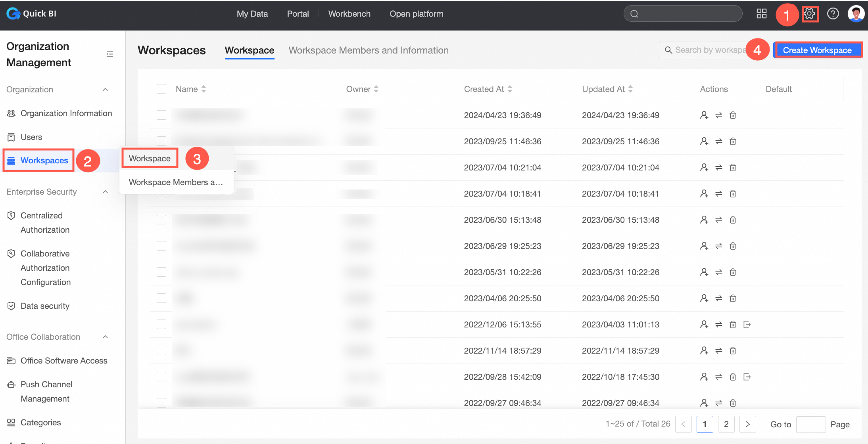Collapse the Organization Management sidebar

point(110,54)
